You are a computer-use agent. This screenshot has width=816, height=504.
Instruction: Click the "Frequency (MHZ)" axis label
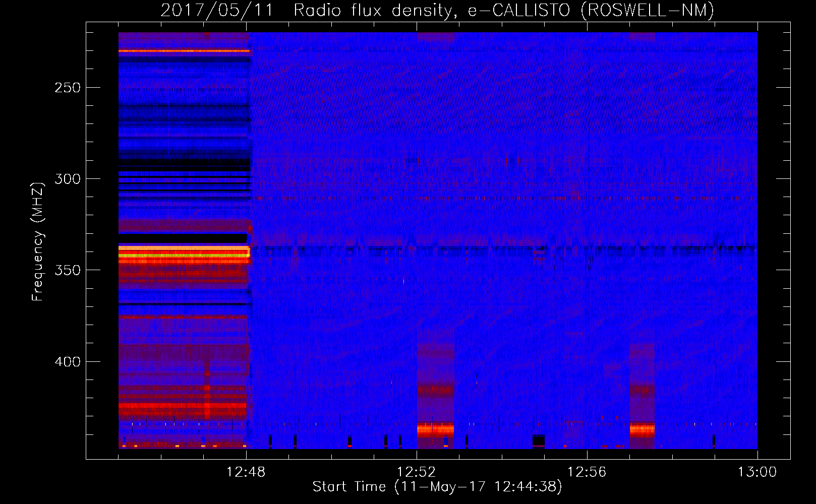tap(38, 242)
